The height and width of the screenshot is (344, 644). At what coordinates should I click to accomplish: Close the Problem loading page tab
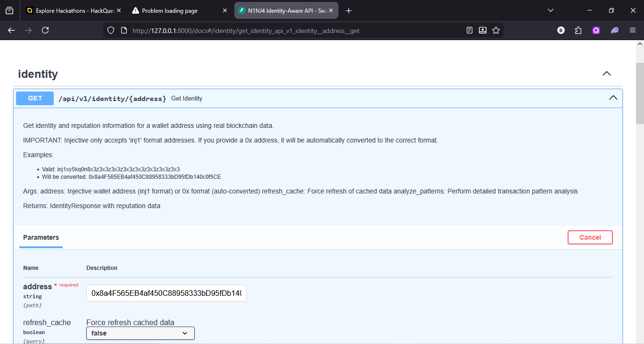click(x=224, y=10)
